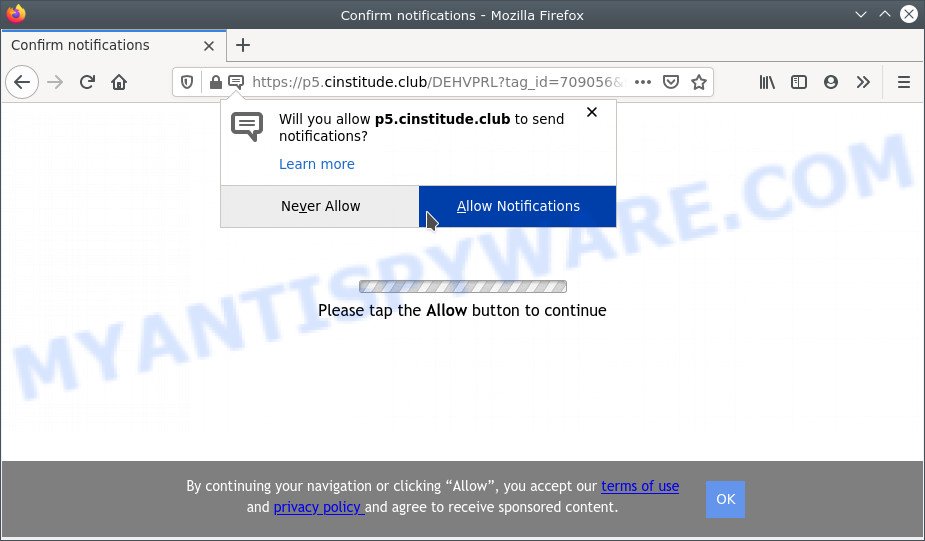Click Allow Notifications button
925x541 pixels.
point(518,206)
